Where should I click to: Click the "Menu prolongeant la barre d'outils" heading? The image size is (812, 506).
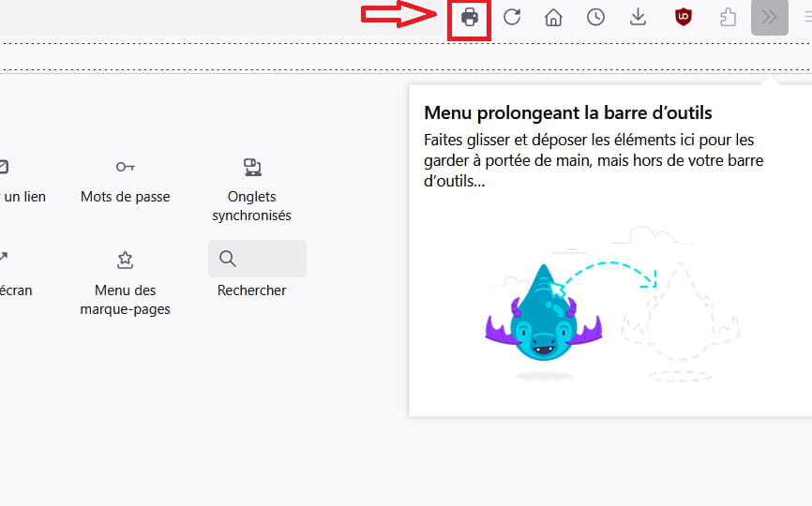(x=568, y=113)
